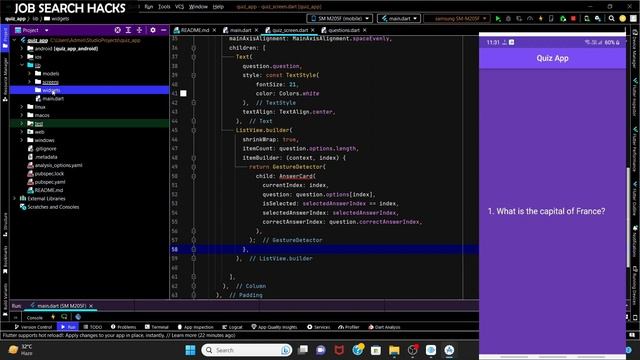Viewport: 640px width, 360px height.
Task: Expand the ios folder
Action: [x=22, y=57]
